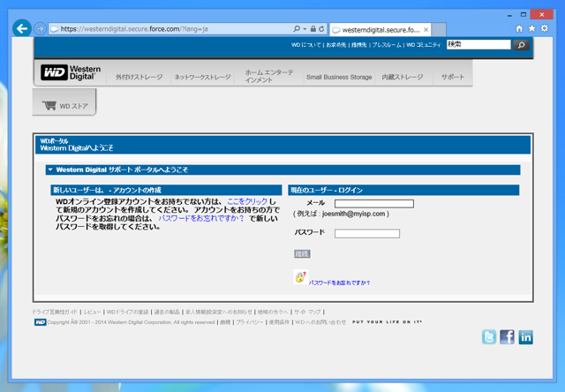Click パスワードをお忘れですか？ link in the paragraph
Screen dimensions: 565x392
pyautogui.click(x=201, y=218)
